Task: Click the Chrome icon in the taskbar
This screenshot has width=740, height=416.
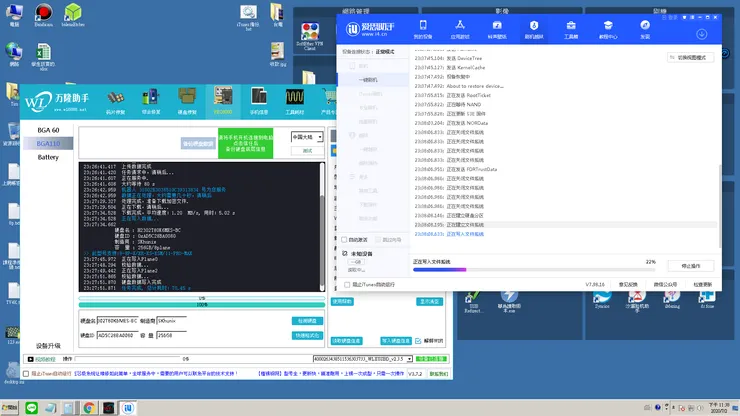Action: click(x=89, y=408)
